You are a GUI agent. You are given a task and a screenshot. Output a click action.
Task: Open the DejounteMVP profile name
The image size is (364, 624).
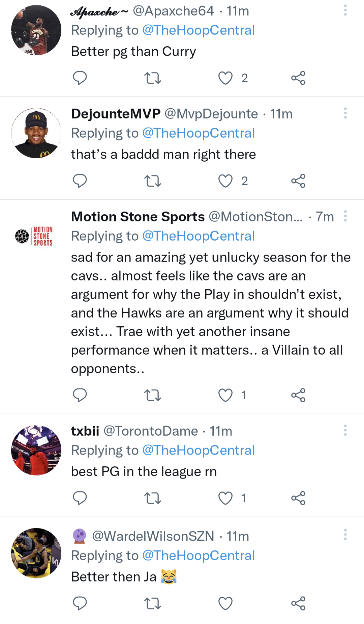116,114
